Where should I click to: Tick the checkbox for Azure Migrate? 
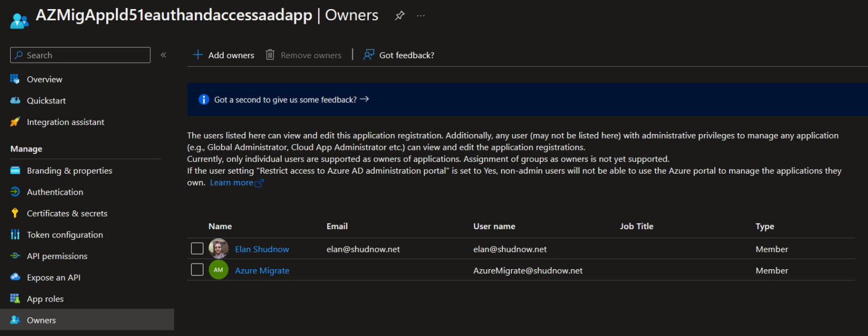pos(197,270)
